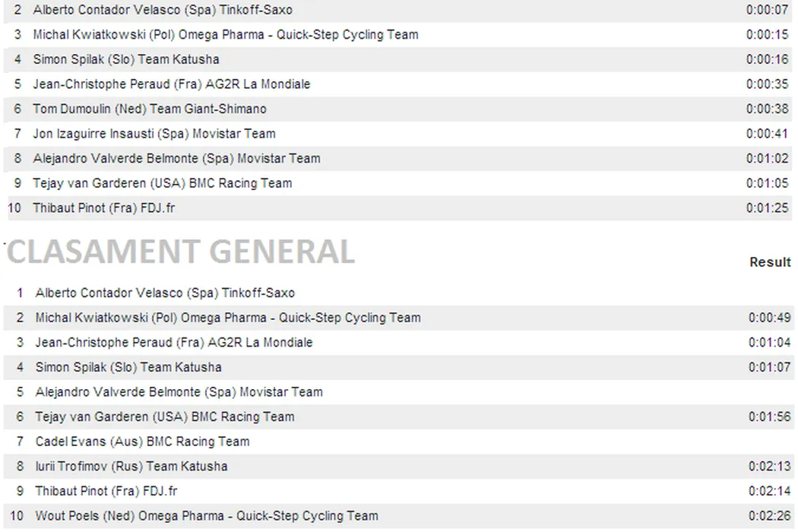Select third-place Jean-Christophe Peraud in general classification
The image size is (798, 532).
coord(173,342)
